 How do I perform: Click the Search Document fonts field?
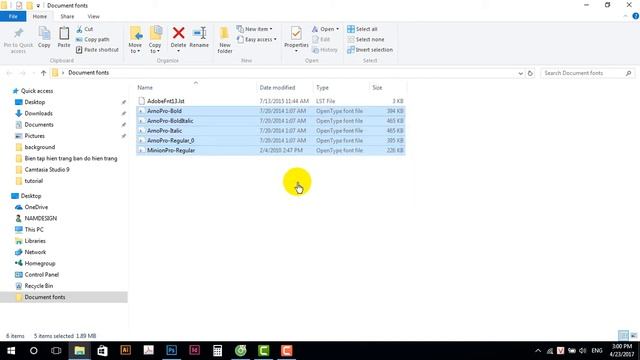[x=588, y=73]
